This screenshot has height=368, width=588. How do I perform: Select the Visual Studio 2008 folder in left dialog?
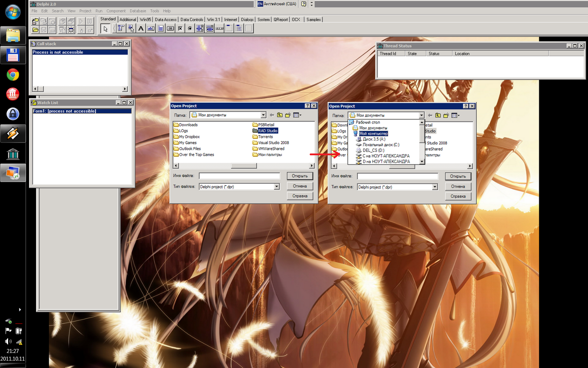pyautogui.click(x=271, y=142)
